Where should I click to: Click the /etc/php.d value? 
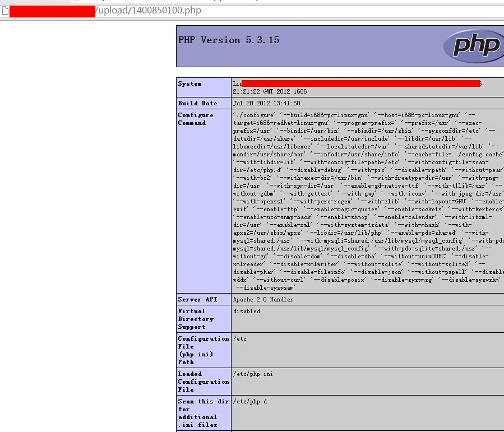pyautogui.click(x=250, y=402)
